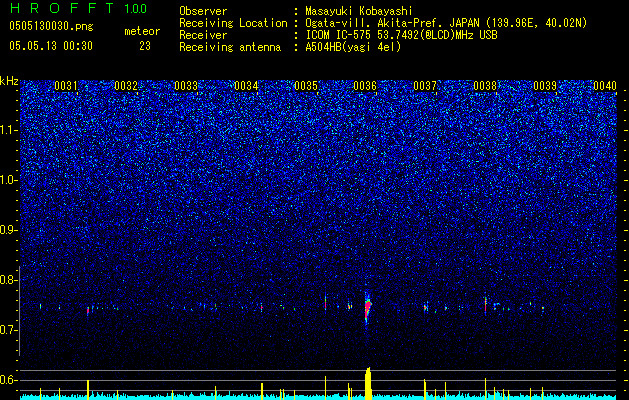Image resolution: width=629 pixels, height=400 pixels.
Task: Click the Receiving antenna label
Action: point(230,47)
